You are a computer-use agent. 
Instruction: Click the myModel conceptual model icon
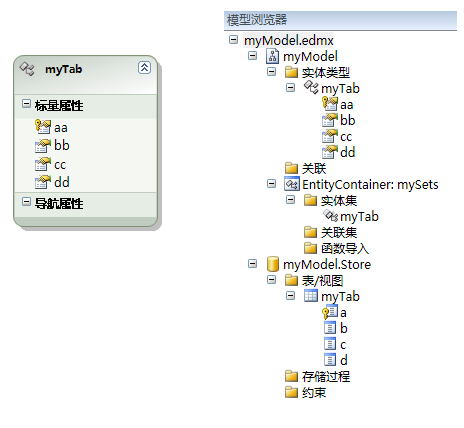tap(272, 56)
